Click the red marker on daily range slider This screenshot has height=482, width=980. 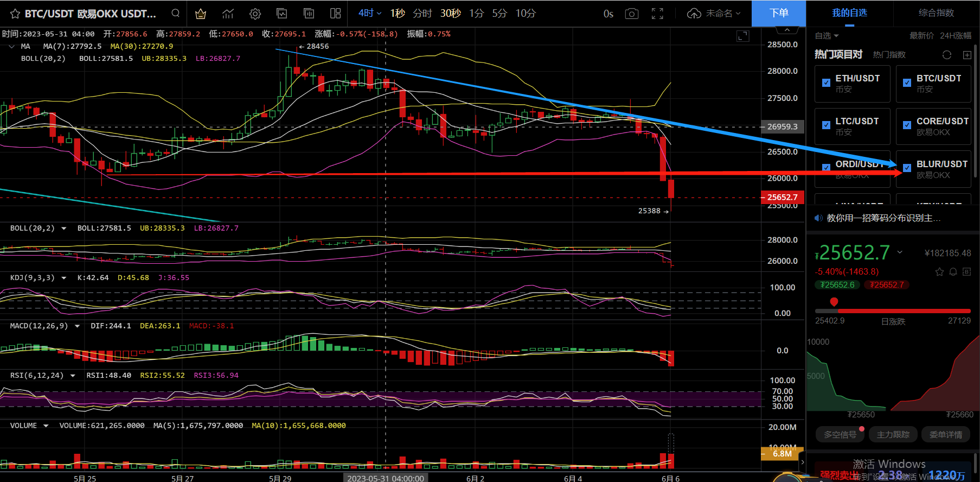(x=834, y=302)
